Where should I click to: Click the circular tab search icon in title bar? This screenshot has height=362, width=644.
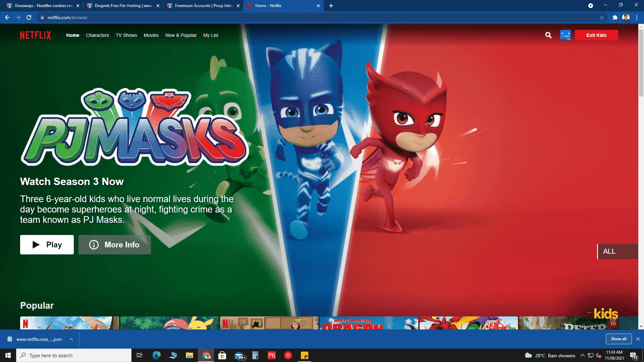[591, 6]
